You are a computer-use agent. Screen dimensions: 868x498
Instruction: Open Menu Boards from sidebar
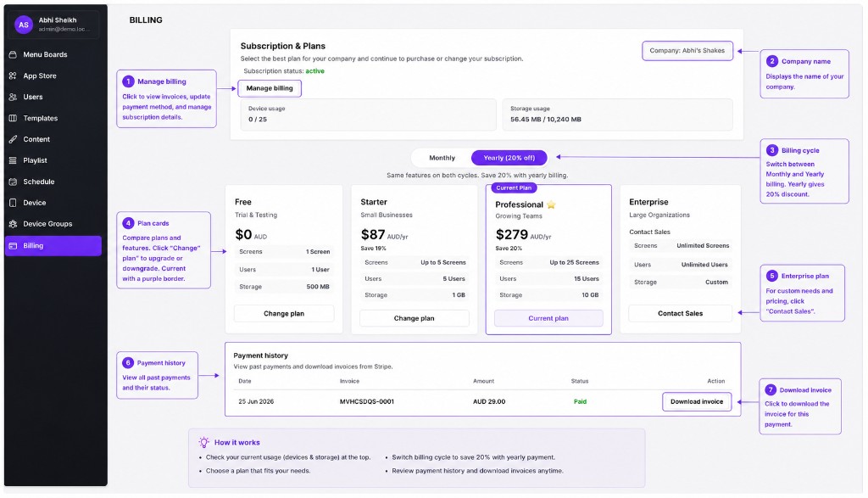tap(53, 54)
